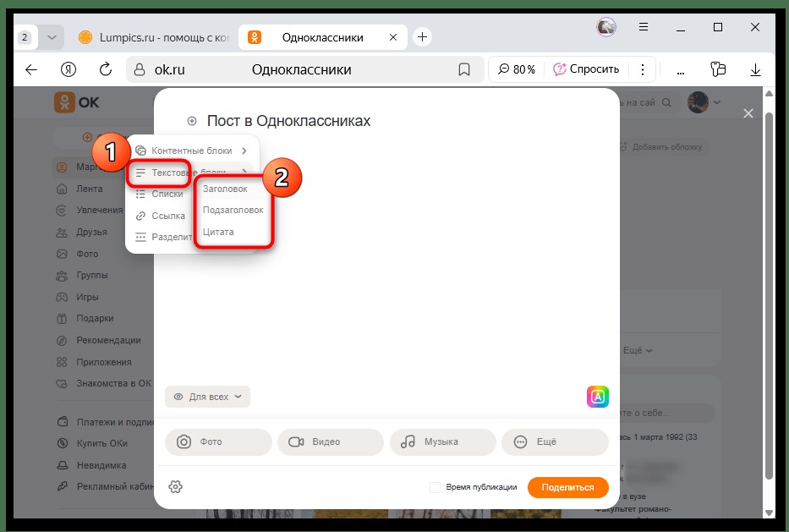The image size is (789, 532).
Task: Click the tab counter showing 2
Action: [25, 37]
